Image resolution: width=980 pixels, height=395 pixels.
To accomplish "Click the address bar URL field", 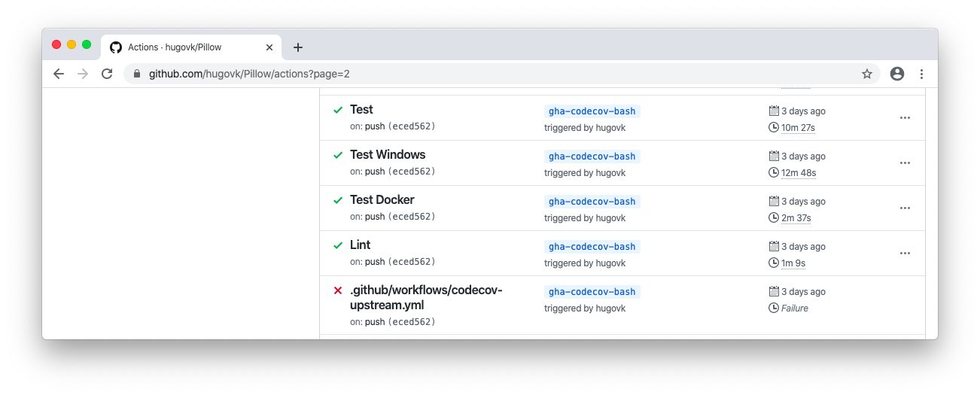I will pyautogui.click(x=497, y=74).
